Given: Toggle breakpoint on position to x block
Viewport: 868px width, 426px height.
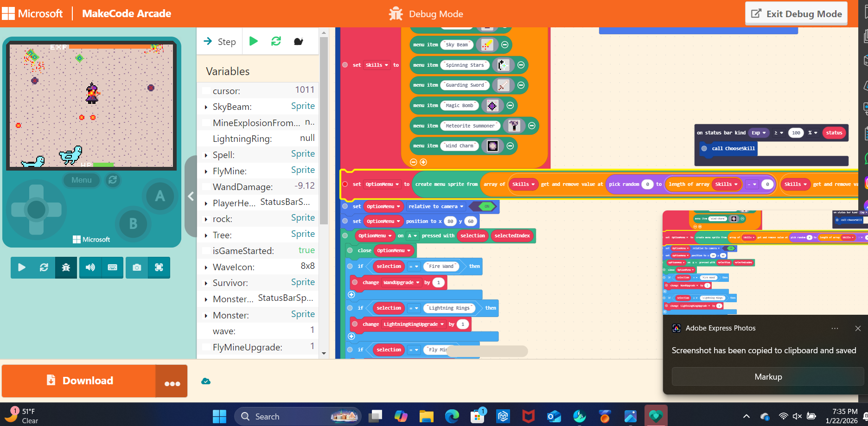Looking at the screenshot, I should tap(345, 221).
